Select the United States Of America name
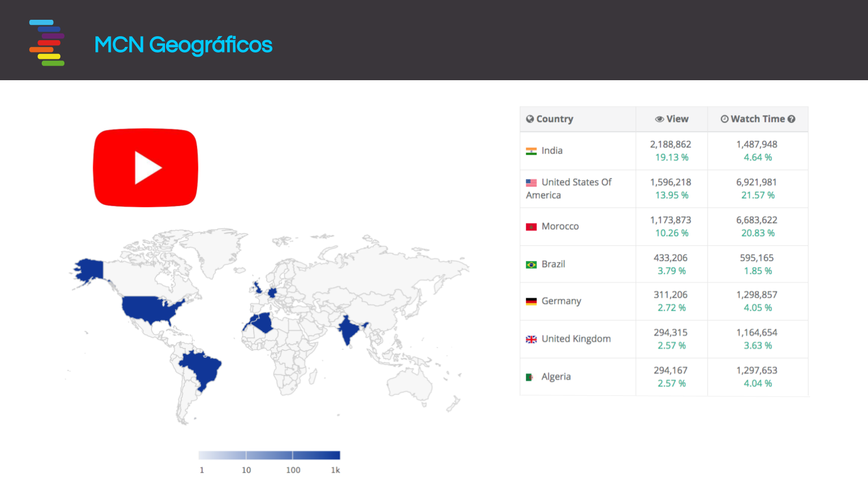This screenshot has width=868, height=488. pos(568,189)
